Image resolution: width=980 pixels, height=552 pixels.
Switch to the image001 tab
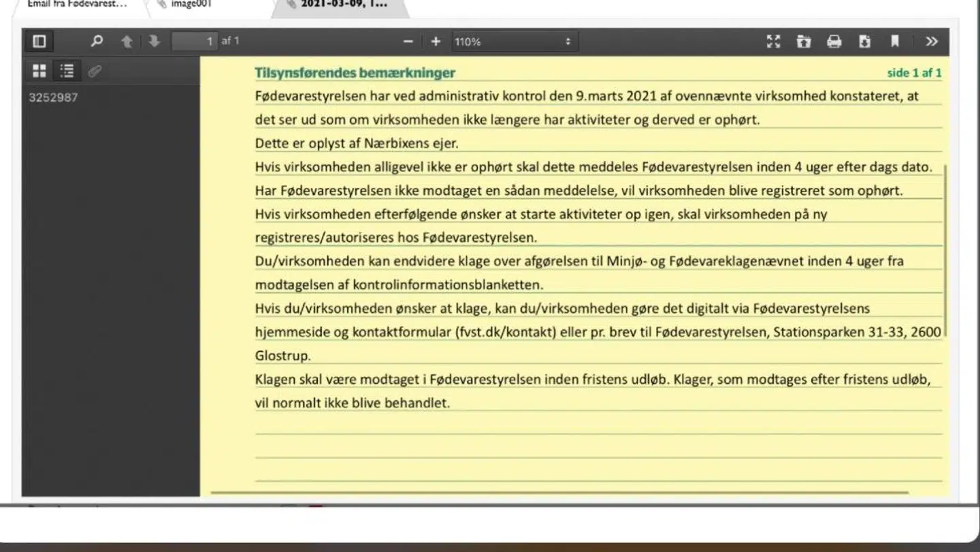191,4
